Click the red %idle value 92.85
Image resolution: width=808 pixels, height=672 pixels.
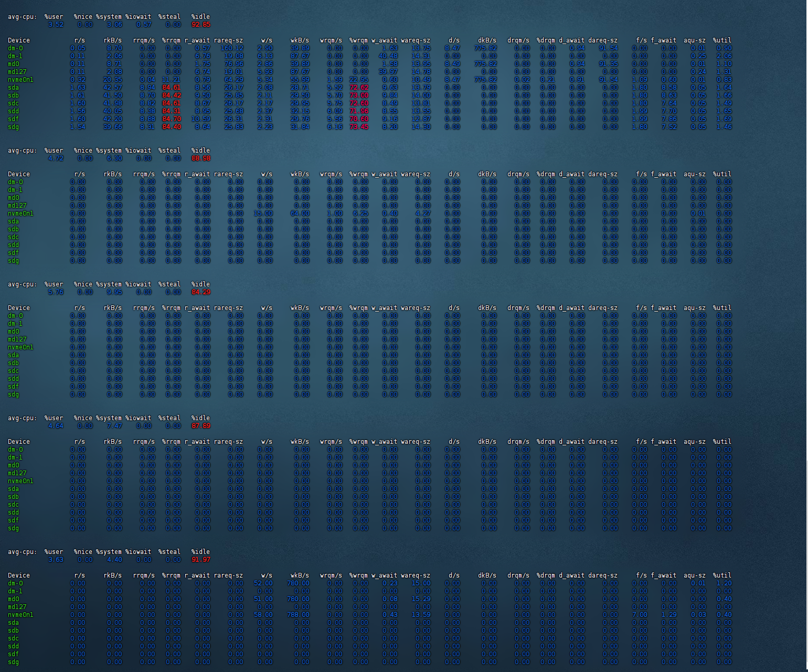click(201, 25)
